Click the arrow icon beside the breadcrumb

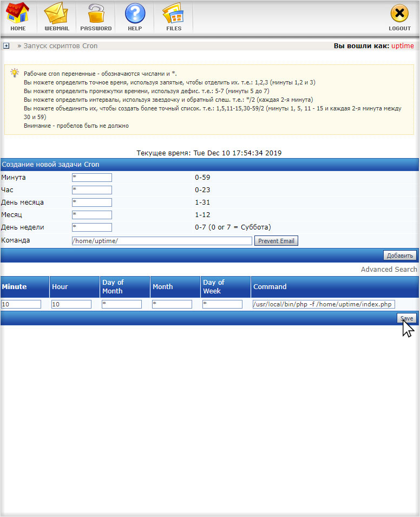pyautogui.click(x=6, y=46)
